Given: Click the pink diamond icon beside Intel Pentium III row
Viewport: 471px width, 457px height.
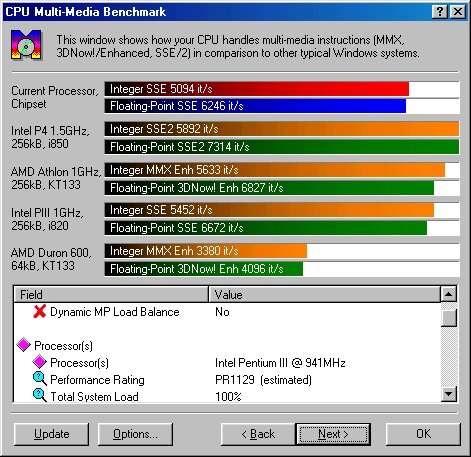Looking at the screenshot, I should [x=39, y=362].
